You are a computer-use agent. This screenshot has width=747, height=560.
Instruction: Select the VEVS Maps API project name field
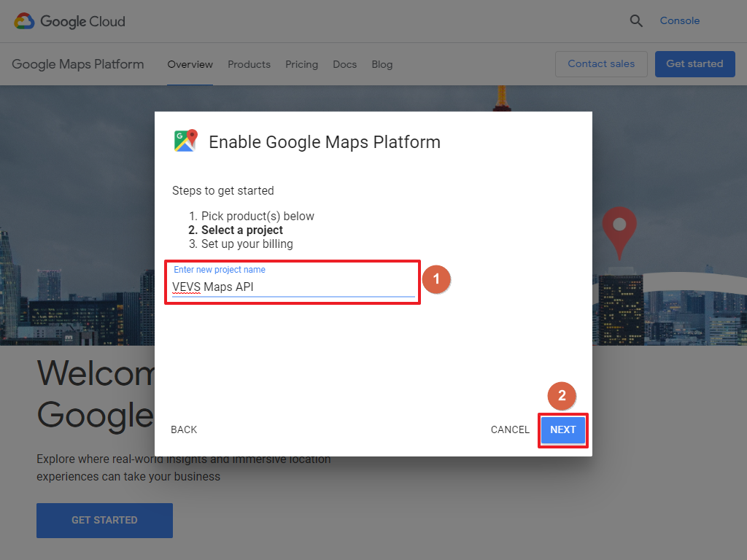pyautogui.click(x=292, y=286)
